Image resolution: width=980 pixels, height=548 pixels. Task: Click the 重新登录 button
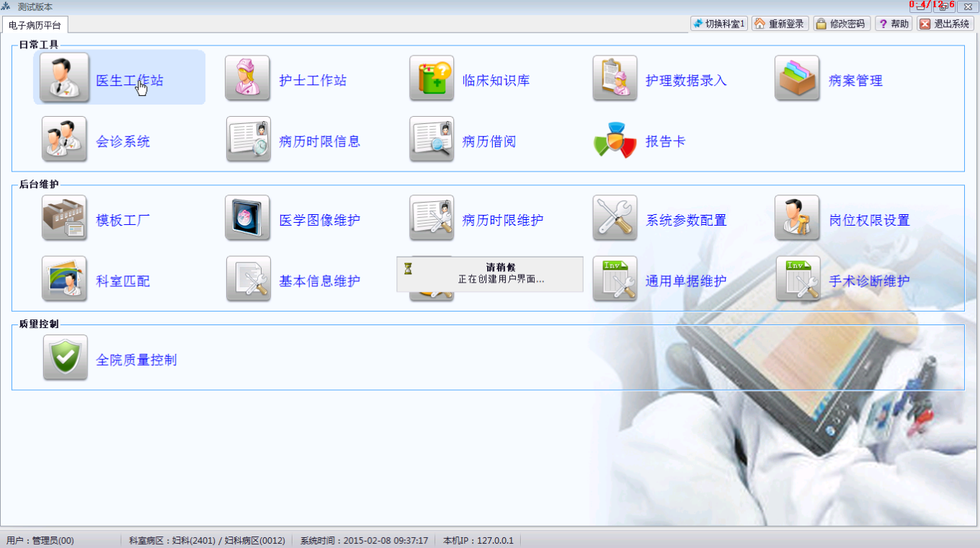[x=780, y=24]
